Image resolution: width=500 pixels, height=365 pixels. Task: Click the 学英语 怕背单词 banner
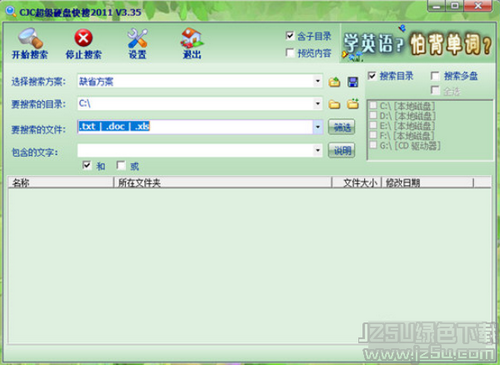tap(417, 43)
